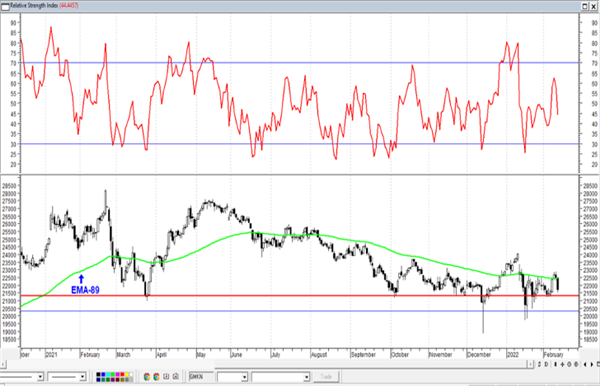Pick the maroon color swatch
The image size is (600, 386).
pyautogui.click(x=117, y=379)
